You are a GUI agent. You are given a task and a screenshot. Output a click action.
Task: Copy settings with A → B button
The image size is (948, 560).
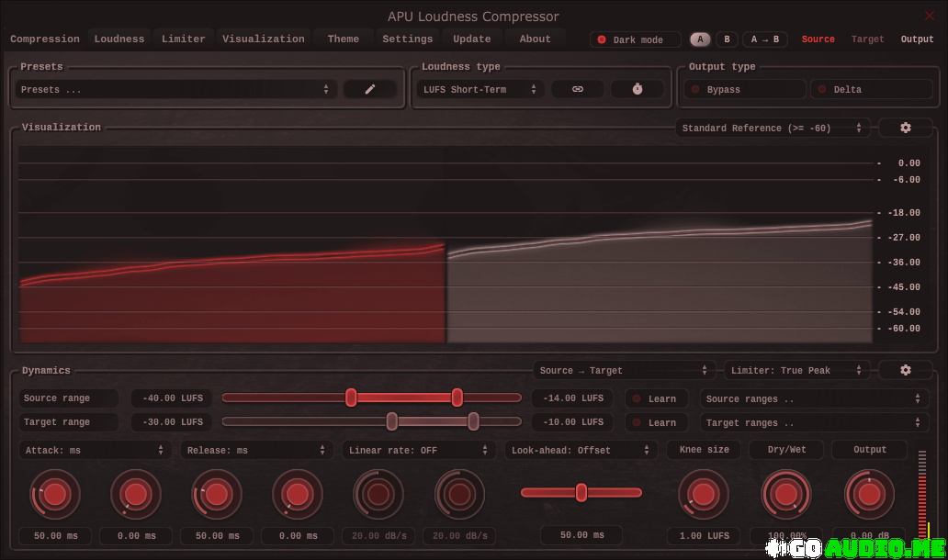[x=765, y=39]
